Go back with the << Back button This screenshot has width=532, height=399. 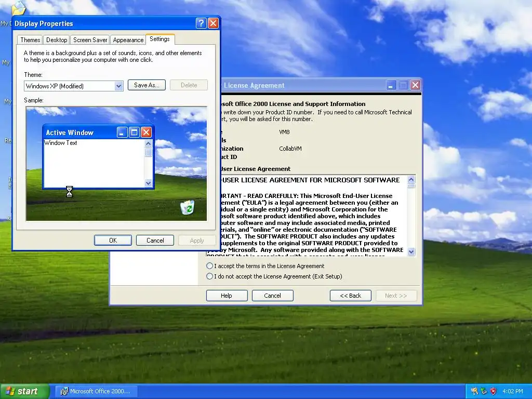[x=351, y=296]
